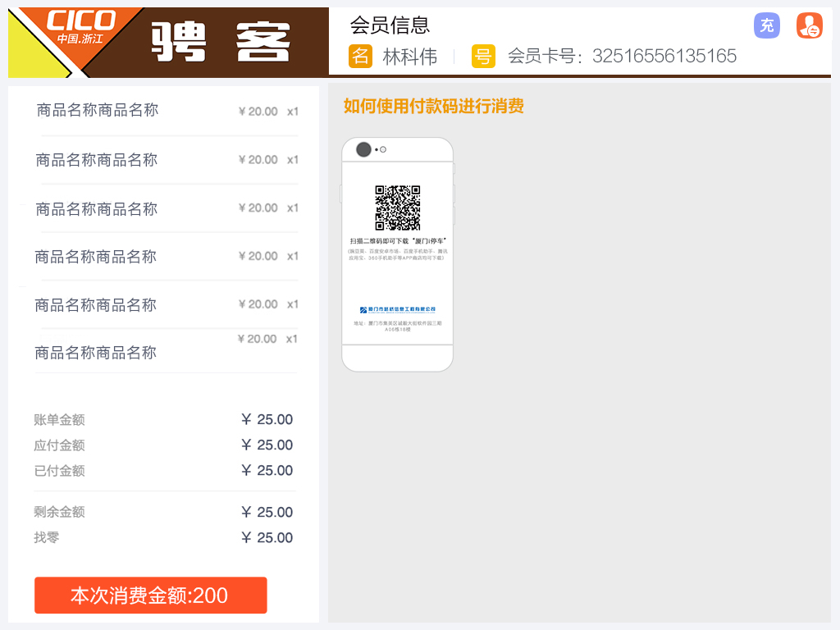The image size is (840, 630).
Task: Select the member name 林科伟
Action: [409, 56]
